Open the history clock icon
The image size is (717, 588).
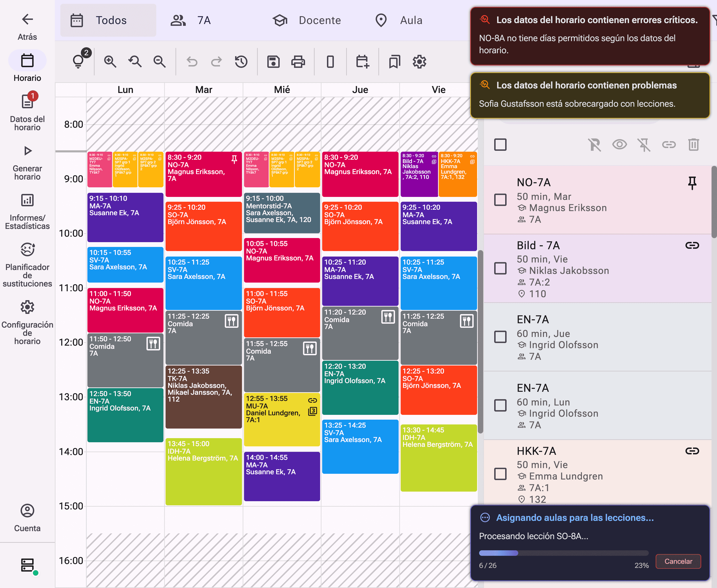(241, 62)
